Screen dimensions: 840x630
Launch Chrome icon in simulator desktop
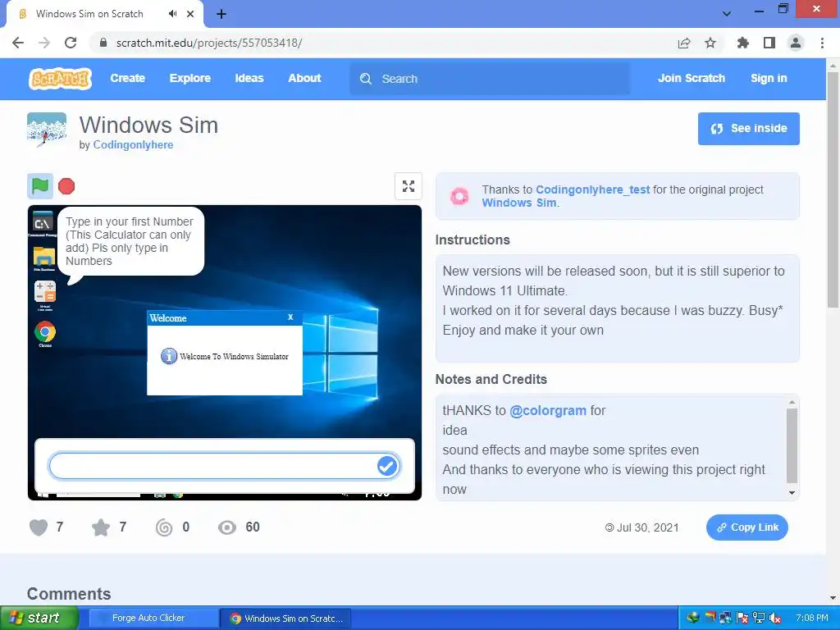point(45,333)
